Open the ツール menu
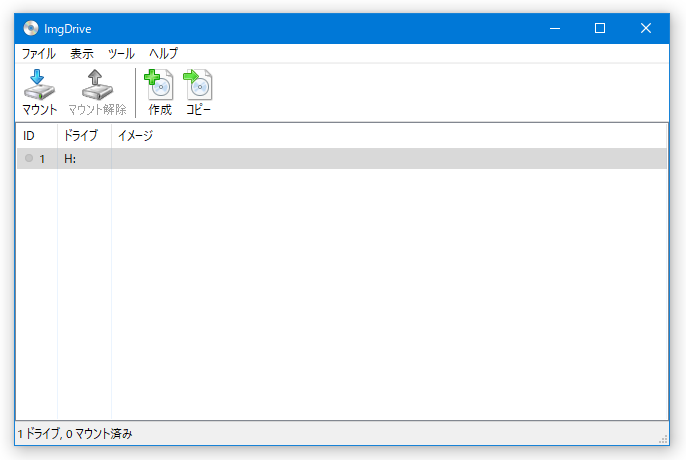Image resolution: width=686 pixels, height=460 pixels. (x=121, y=53)
